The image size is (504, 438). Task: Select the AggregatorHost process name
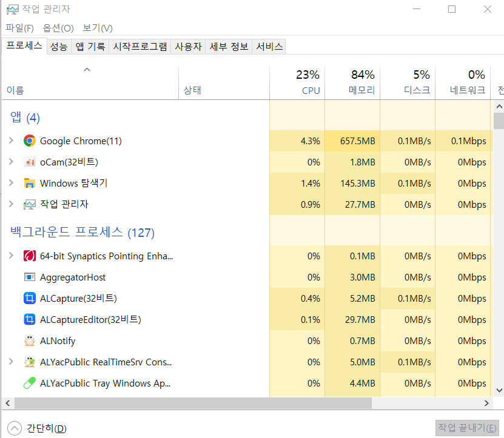(x=73, y=277)
